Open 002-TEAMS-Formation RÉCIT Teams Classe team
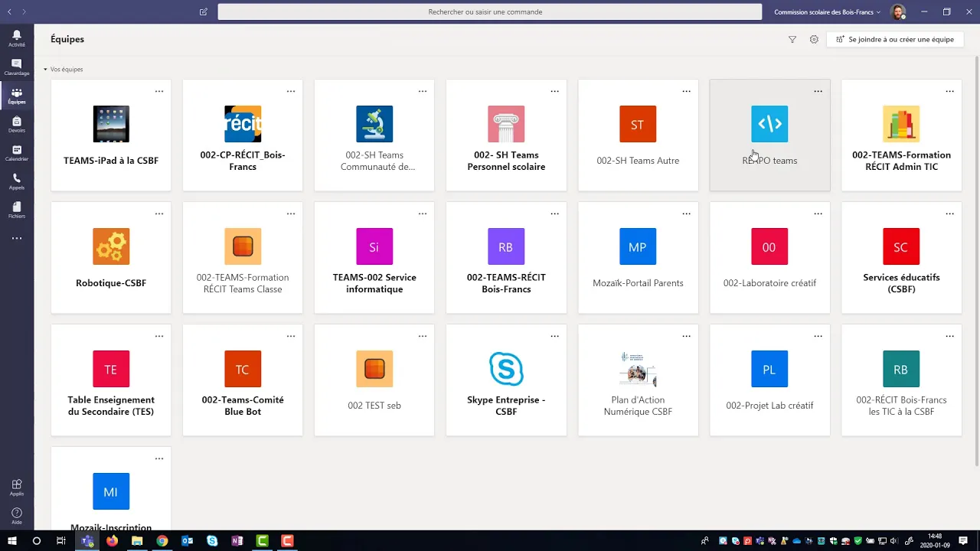 point(243,258)
